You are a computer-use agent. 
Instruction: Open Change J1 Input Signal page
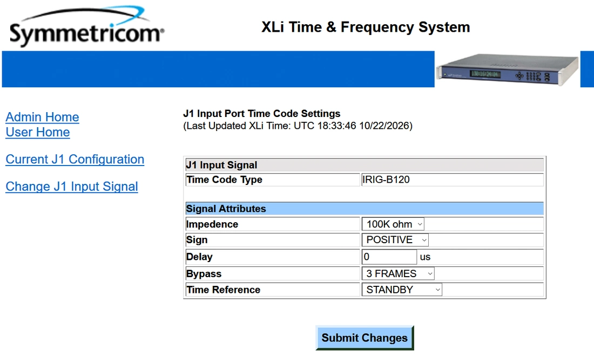[x=72, y=187]
